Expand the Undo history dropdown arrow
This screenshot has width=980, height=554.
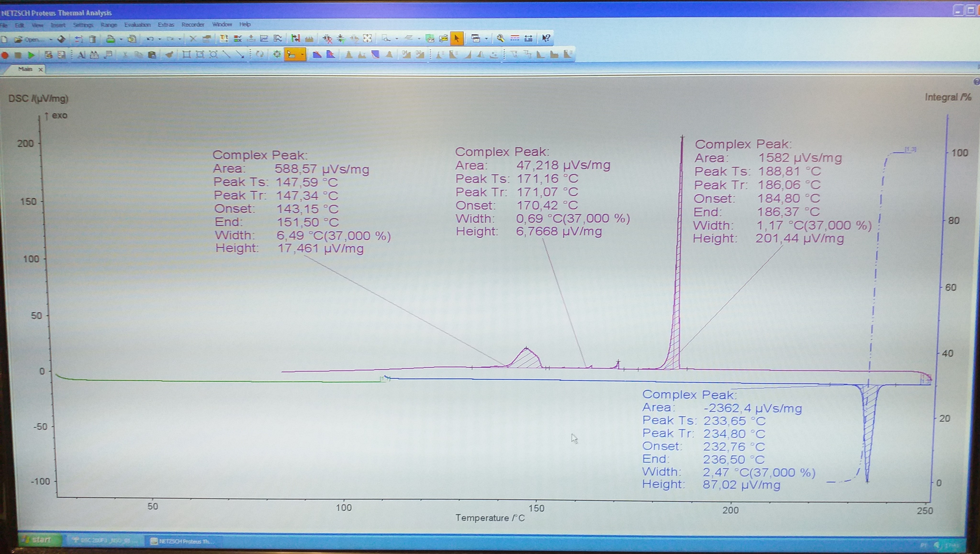click(x=159, y=39)
